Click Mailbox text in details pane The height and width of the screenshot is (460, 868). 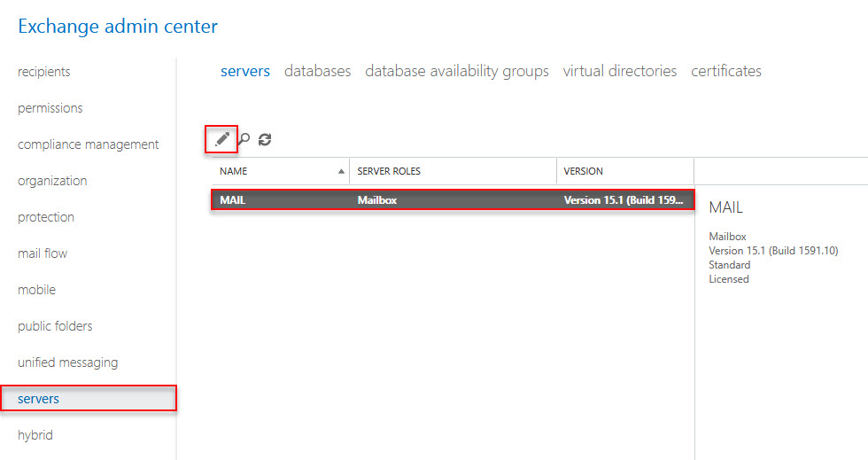click(x=727, y=236)
